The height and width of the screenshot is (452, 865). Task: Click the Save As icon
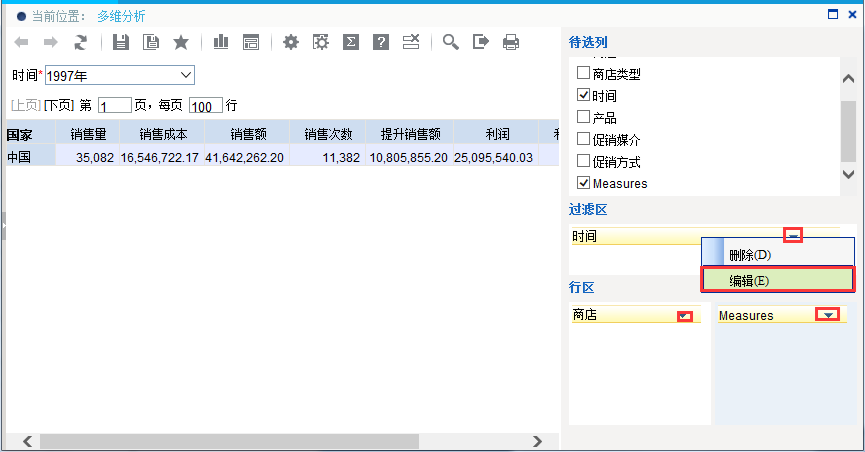(x=151, y=42)
